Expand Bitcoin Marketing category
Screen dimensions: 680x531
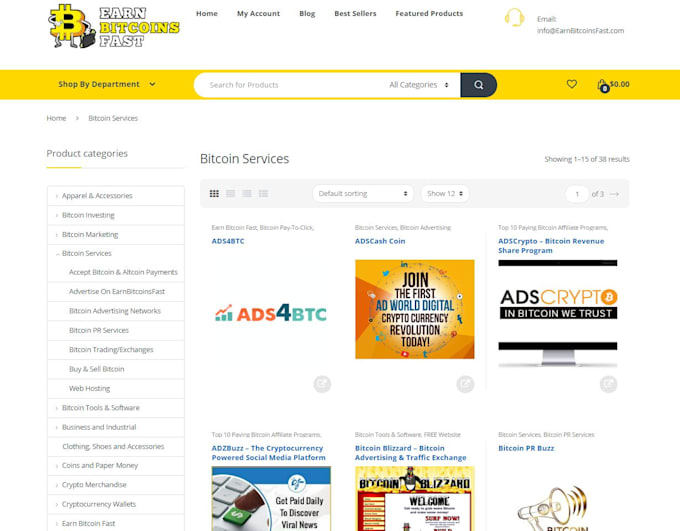[x=57, y=235]
